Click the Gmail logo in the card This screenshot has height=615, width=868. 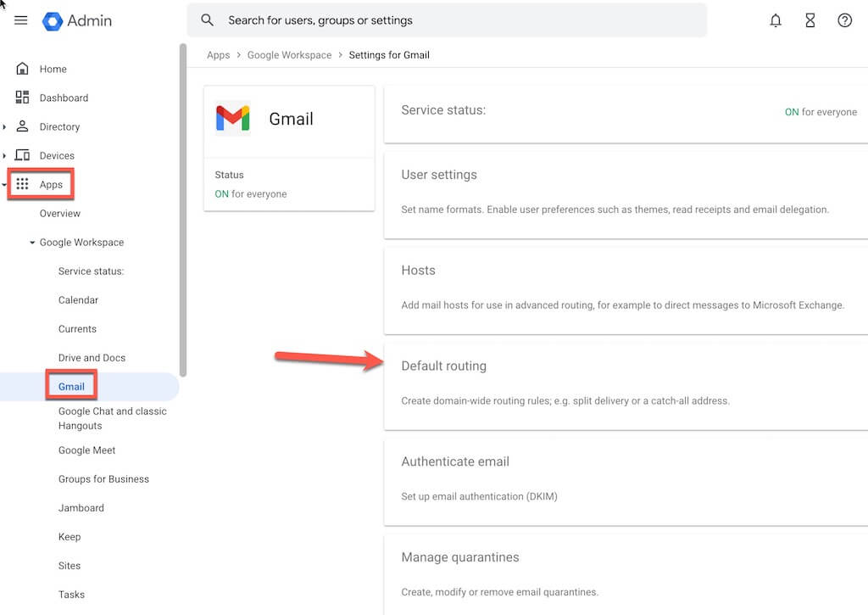point(232,118)
